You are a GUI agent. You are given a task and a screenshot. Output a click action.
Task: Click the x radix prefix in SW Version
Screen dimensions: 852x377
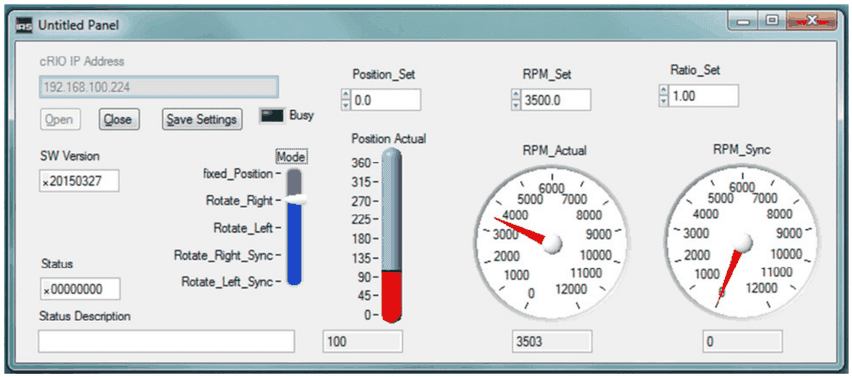pos(45,183)
